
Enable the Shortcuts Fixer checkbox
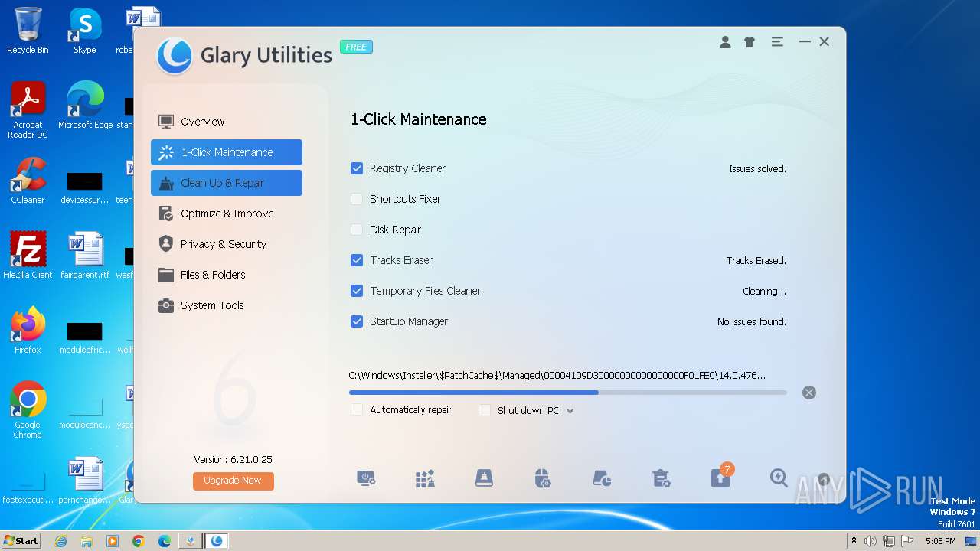357,199
